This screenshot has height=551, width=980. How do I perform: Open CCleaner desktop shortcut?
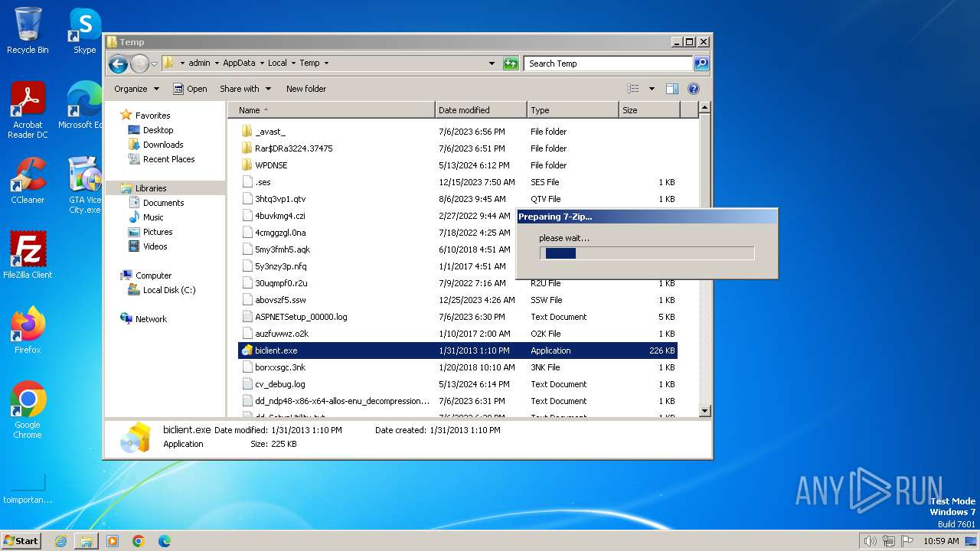28,181
